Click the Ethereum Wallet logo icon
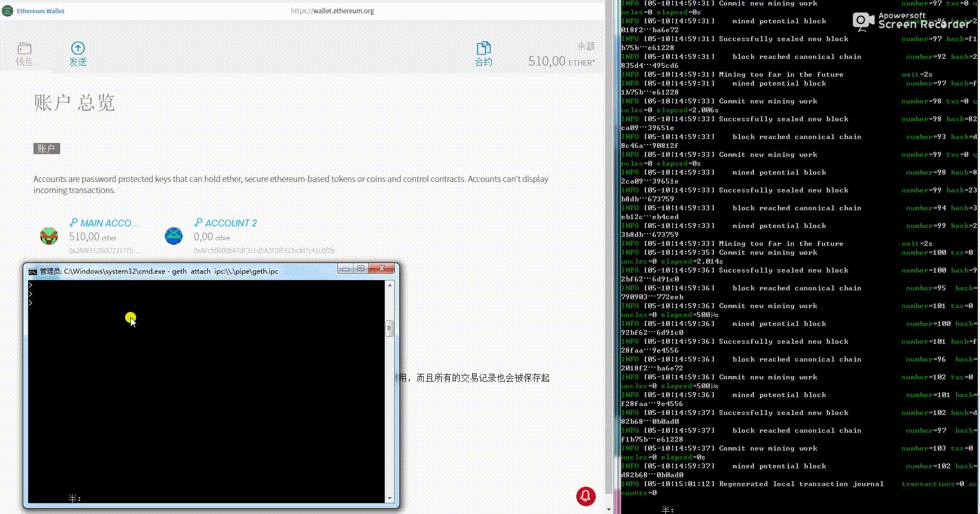This screenshot has height=514, width=980. pyautogui.click(x=8, y=11)
